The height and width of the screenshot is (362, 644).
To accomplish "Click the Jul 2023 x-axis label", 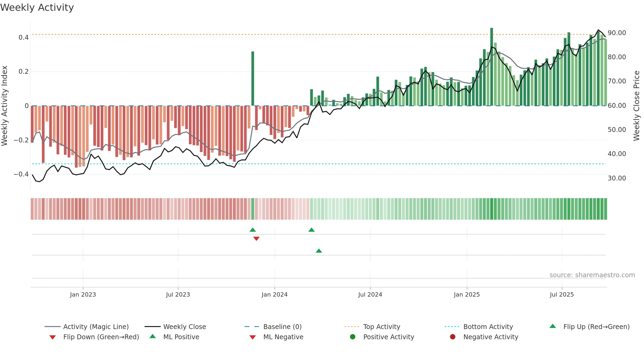I will pos(178,294).
